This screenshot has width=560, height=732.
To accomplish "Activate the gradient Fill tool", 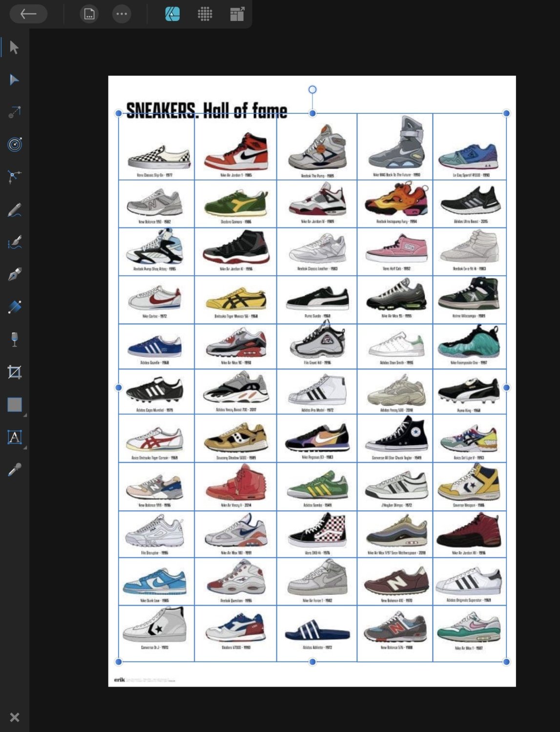I will pyautogui.click(x=14, y=307).
